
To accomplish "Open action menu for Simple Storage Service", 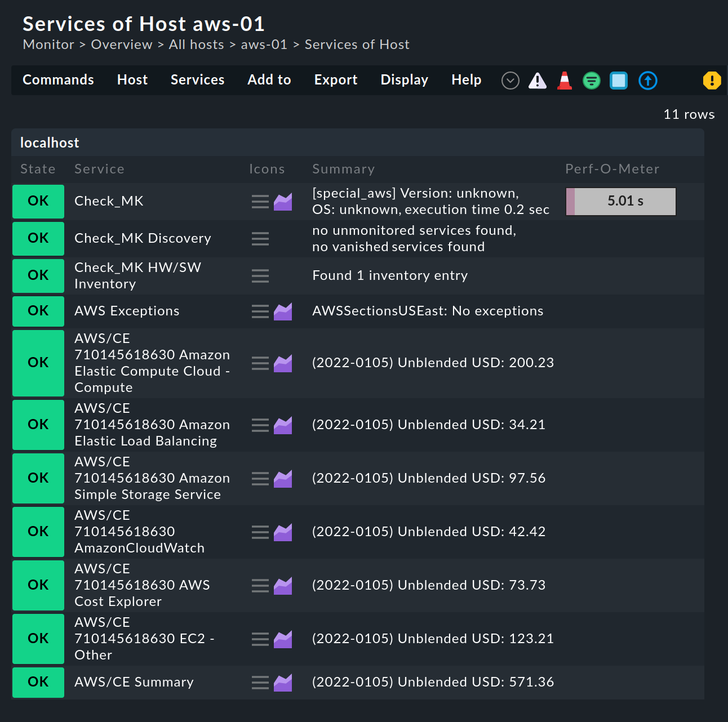I will point(260,479).
